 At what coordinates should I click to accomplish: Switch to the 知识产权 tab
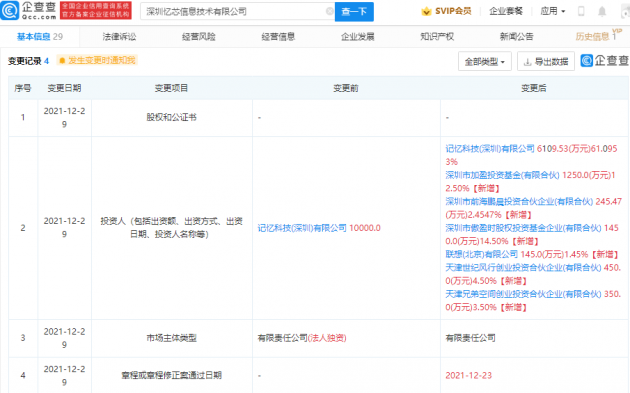tap(437, 37)
